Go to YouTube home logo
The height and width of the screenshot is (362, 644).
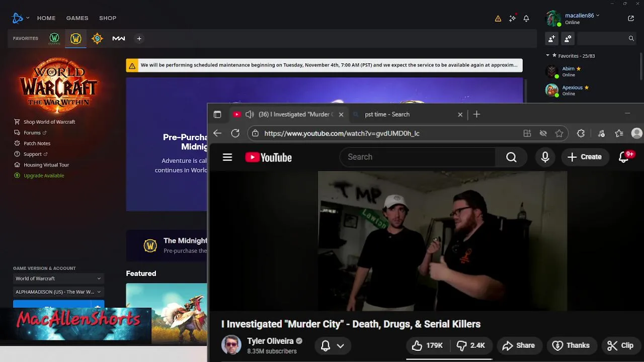(x=269, y=157)
